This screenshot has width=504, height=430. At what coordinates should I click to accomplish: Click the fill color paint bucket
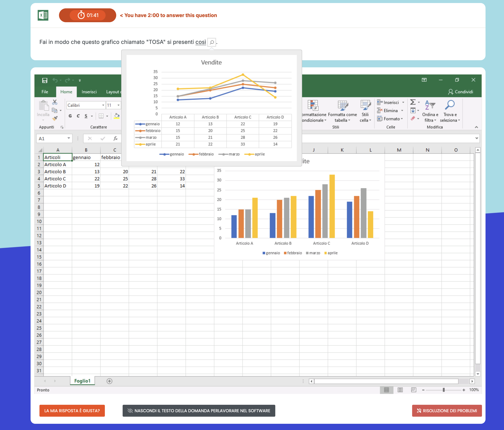(117, 116)
